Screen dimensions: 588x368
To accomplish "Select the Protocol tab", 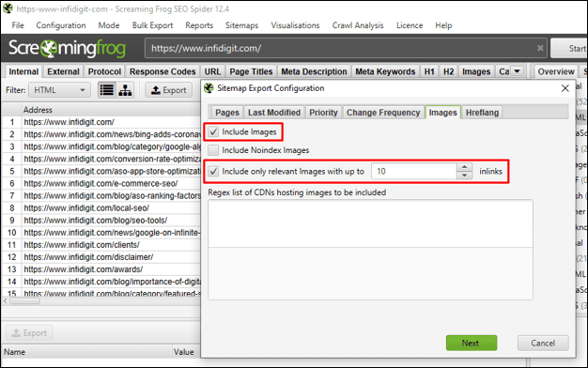I will point(104,71).
